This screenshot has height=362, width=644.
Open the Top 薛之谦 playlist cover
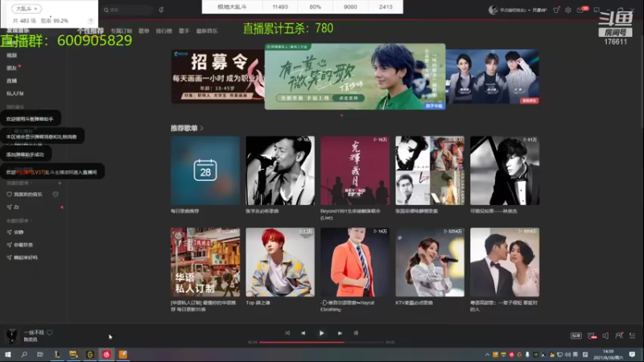tap(280, 262)
